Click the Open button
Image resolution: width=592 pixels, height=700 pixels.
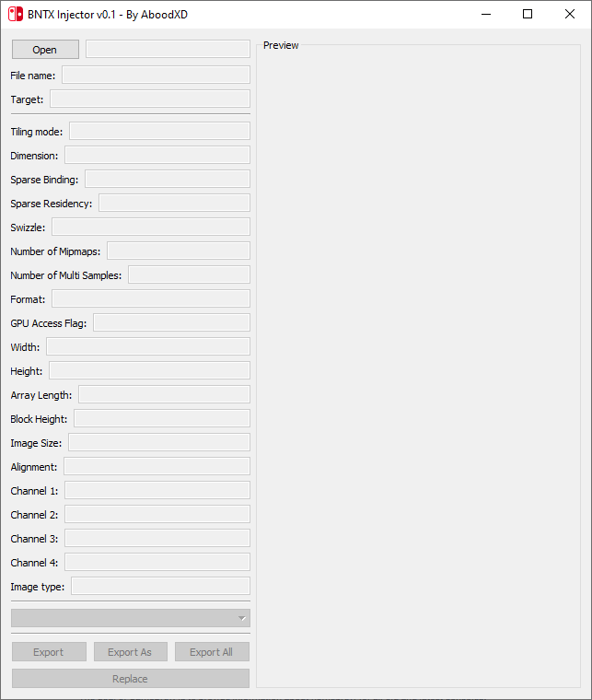point(45,50)
